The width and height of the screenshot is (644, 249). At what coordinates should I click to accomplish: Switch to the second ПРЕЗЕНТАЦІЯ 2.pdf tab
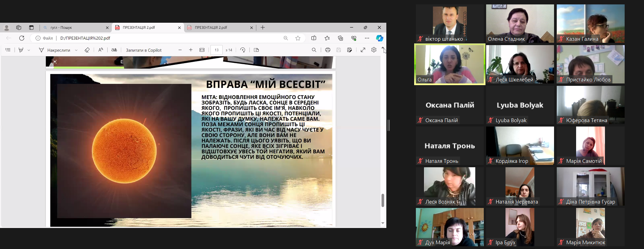(217, 27)
